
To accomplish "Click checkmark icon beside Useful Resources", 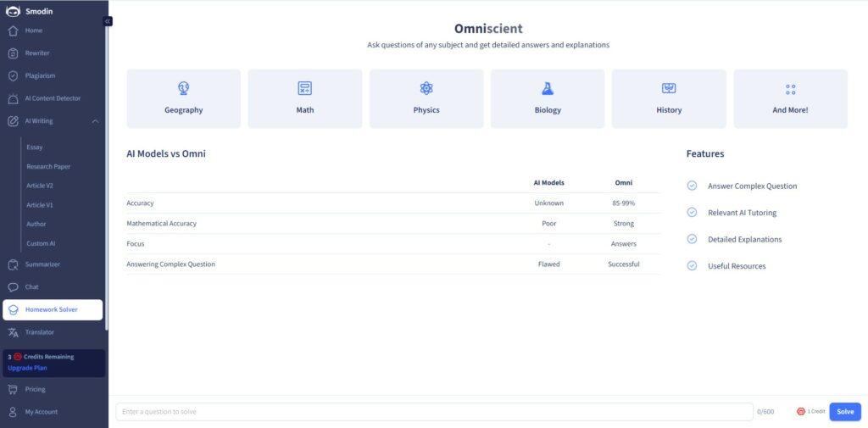I will pyautogui.click(x=692, y=266).
